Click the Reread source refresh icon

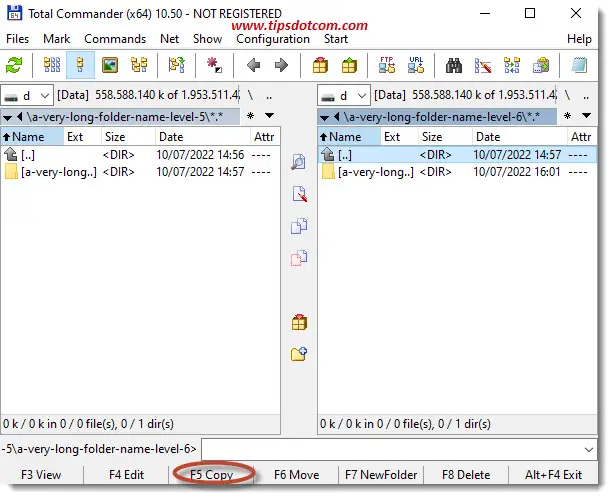point(14,65)
